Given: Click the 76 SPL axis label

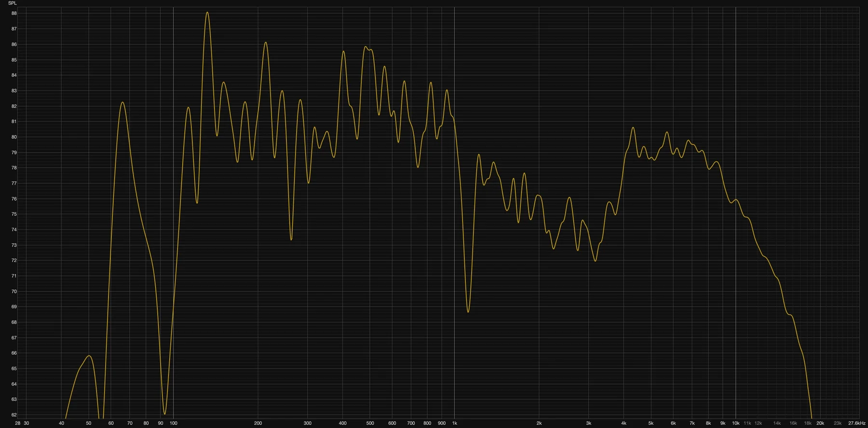Looking at the screenshot, I should [x=14, y=199].
